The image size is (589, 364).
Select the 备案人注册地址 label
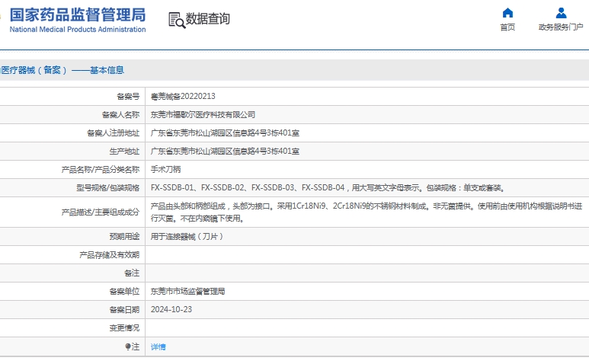(x=113, y=133)
